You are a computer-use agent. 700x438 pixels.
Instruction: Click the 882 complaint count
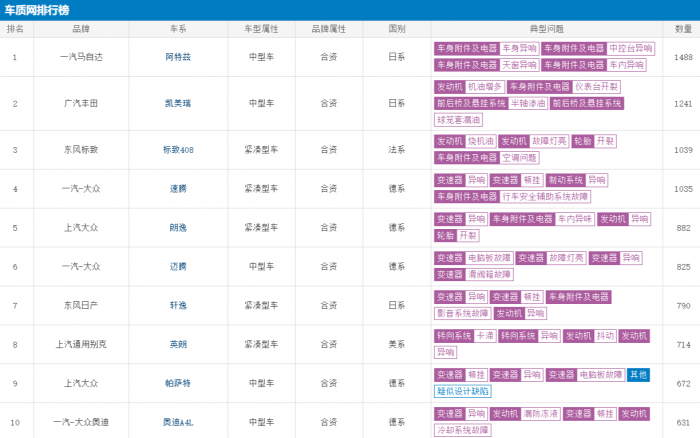tap(683, 228)
